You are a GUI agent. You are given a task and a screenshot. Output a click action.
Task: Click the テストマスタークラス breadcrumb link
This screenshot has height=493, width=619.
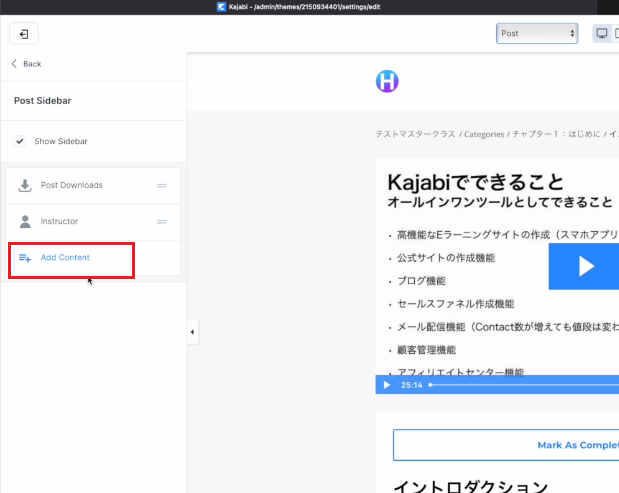[415, 134]
